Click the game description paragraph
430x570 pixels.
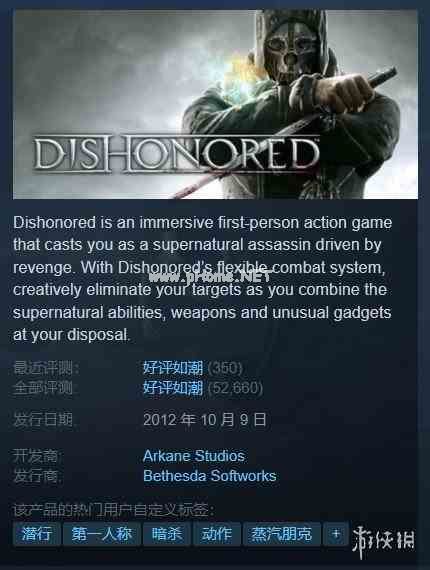click(x=202, y=279)
